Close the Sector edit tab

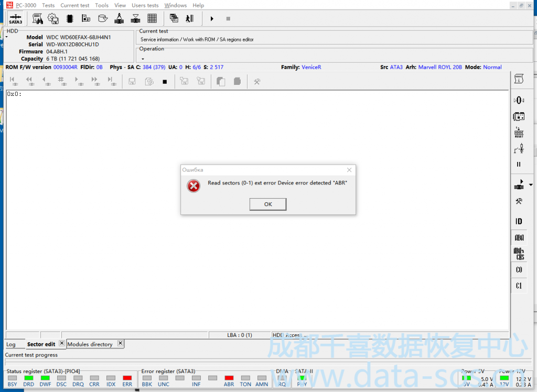61,343
